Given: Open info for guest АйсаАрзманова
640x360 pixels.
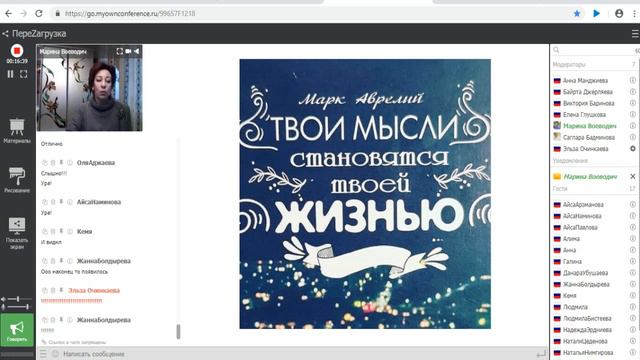Looking at the screenshot, I should [633, 204].
